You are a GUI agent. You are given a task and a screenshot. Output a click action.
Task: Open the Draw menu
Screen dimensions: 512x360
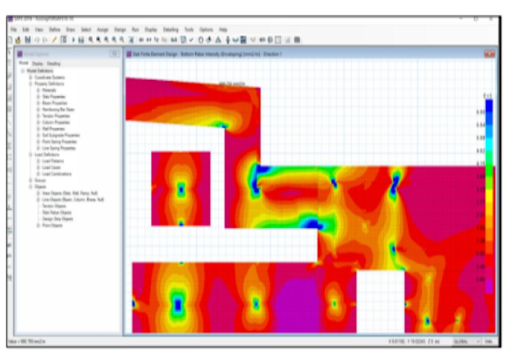coord(71,30)
